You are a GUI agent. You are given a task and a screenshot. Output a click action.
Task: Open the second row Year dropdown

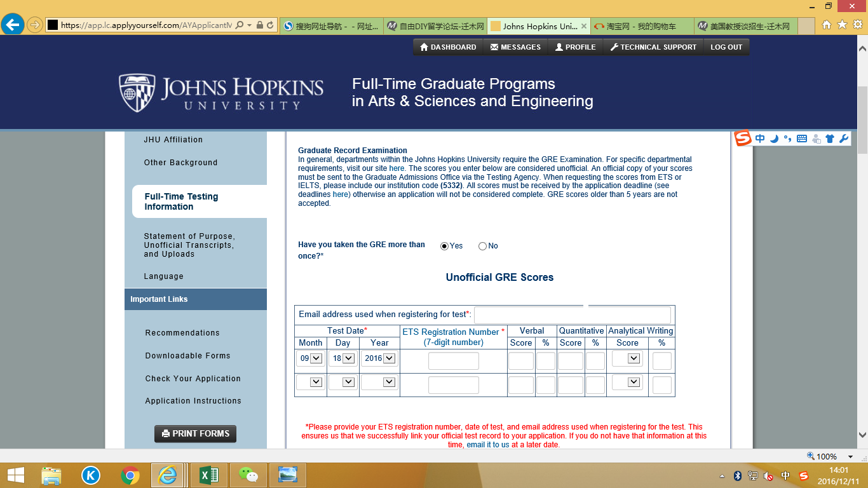point(379,382)
